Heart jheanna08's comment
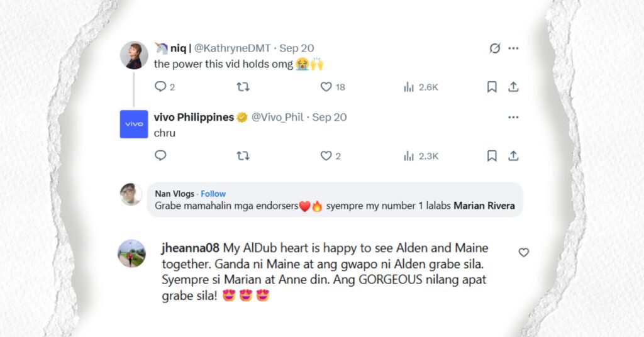This screenshot has height=337, width=644. (523, 252)
